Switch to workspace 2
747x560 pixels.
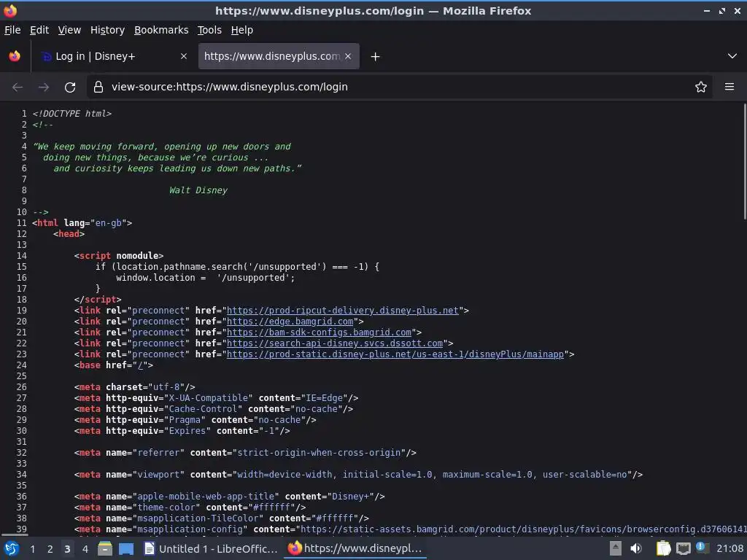point(50,549)
